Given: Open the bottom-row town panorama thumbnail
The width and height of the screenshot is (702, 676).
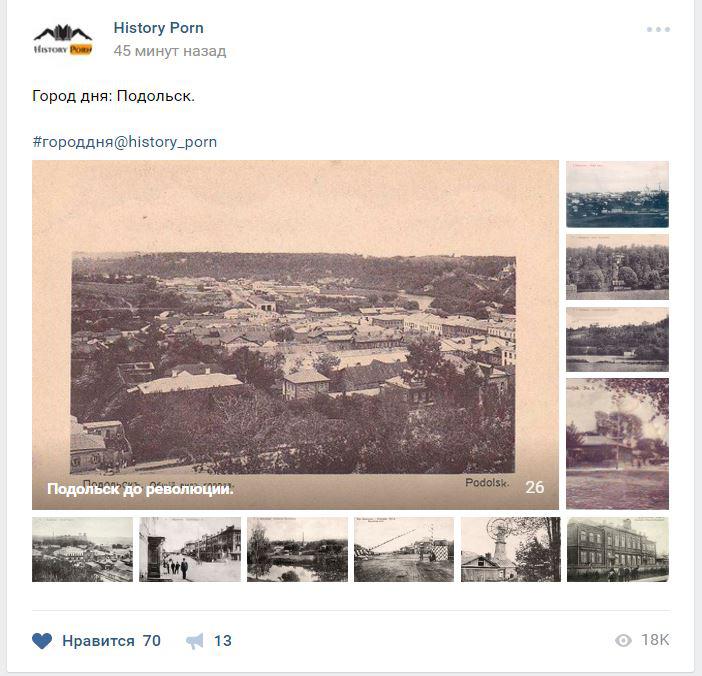Looking at the screenshot, I should point(82,549).
